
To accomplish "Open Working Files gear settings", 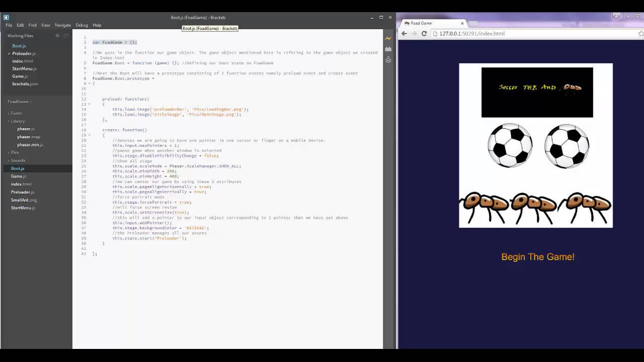I will [x=57, y=36].
